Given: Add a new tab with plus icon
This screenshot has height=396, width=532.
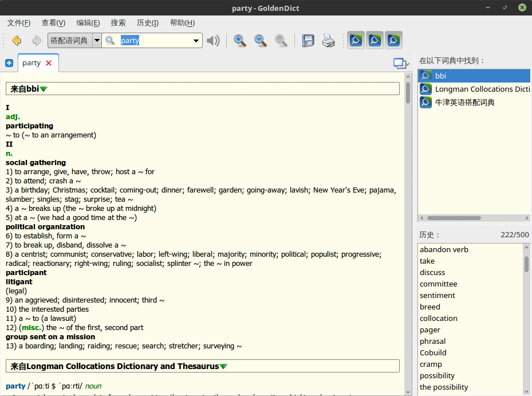Looking at the screenshot, I should 9,63.
